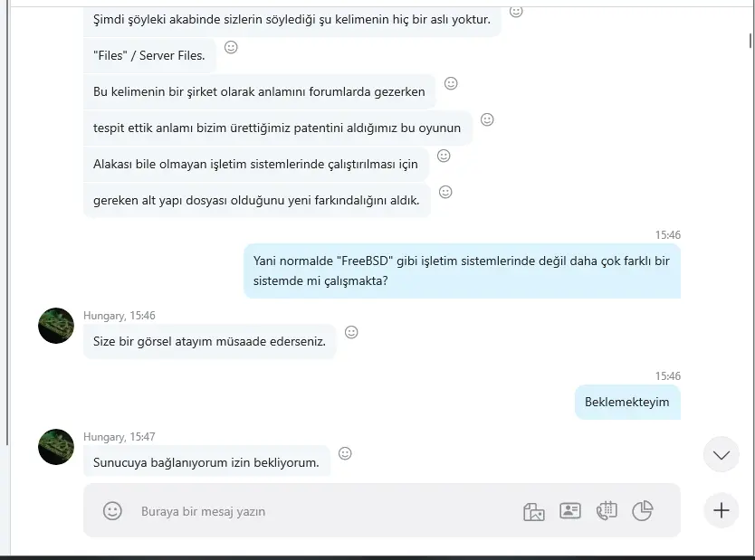Select the "Beklemekteyim" sent message bubble
This screenshot has height=560, width=755.
point(627,403)
